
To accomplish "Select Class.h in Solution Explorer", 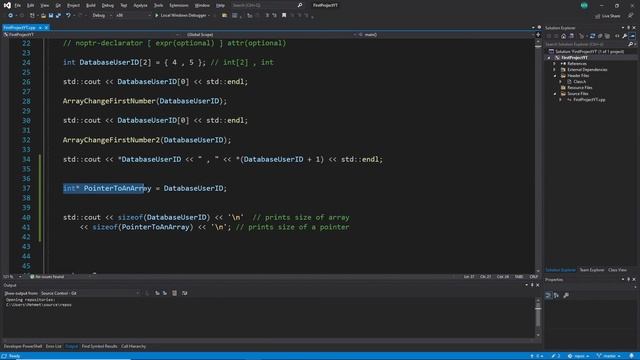I will point(579,82).
